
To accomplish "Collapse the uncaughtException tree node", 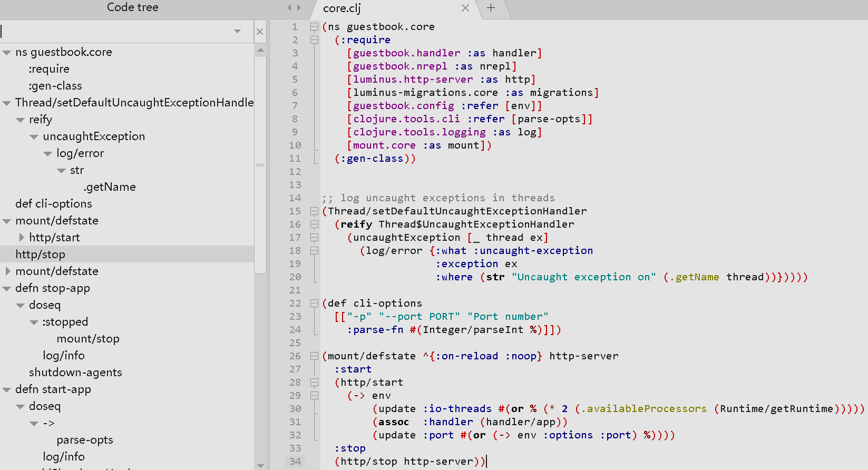I will [x=34, y=137].
